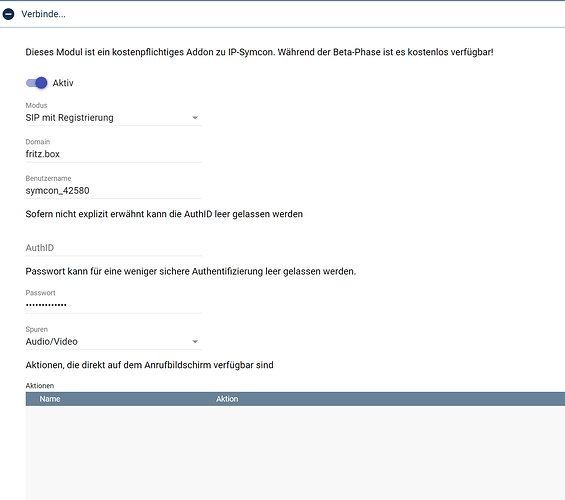Click the Aktionen list label
This screenshot has height=500, width=565.
pyautogui.click(x=40, y=385)
